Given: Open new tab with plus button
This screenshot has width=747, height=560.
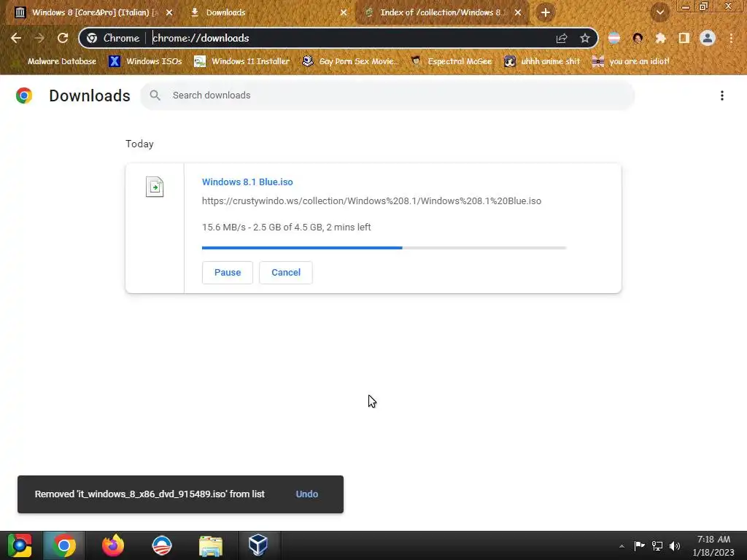Looking at the screenshot, I should 546,12.
